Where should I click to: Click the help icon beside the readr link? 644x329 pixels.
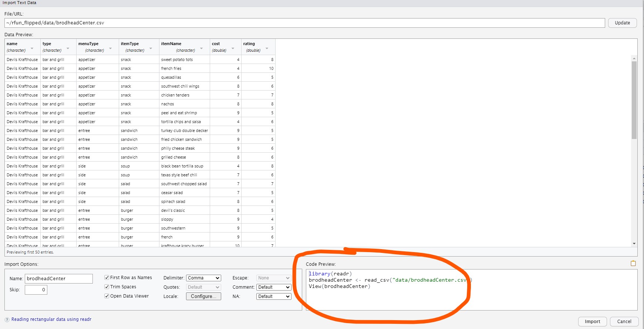[7, 320]
